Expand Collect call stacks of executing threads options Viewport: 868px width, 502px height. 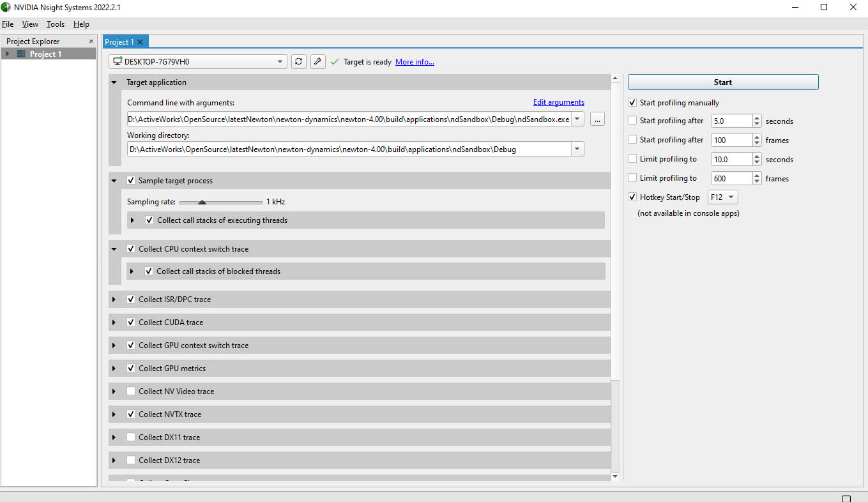(133, 220)
